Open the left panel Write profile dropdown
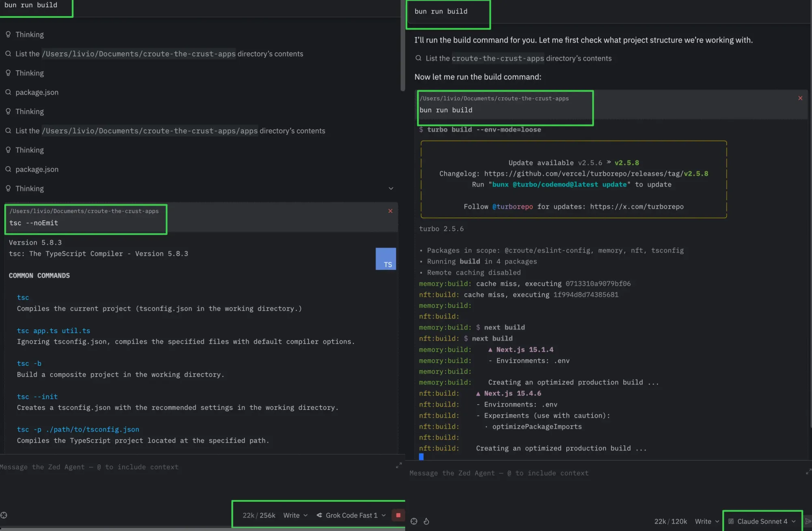Image resolution: width=812 pixels, height=531 pixels. point(295,515)
